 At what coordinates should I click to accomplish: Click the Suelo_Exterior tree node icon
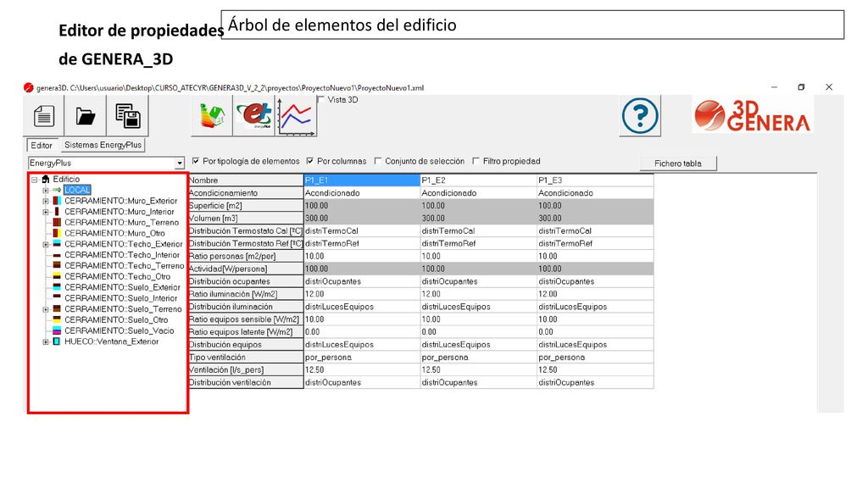click(57, 287)
